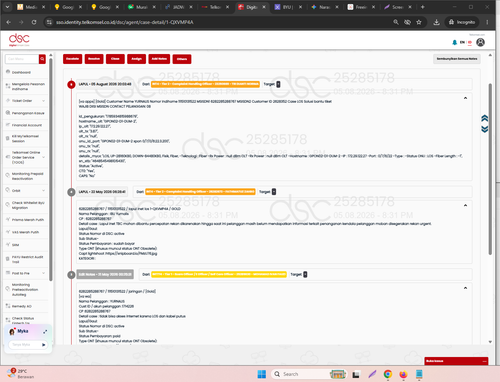
Task: Click the tracking protection eye icon
Action: click(x=407, y=22)
